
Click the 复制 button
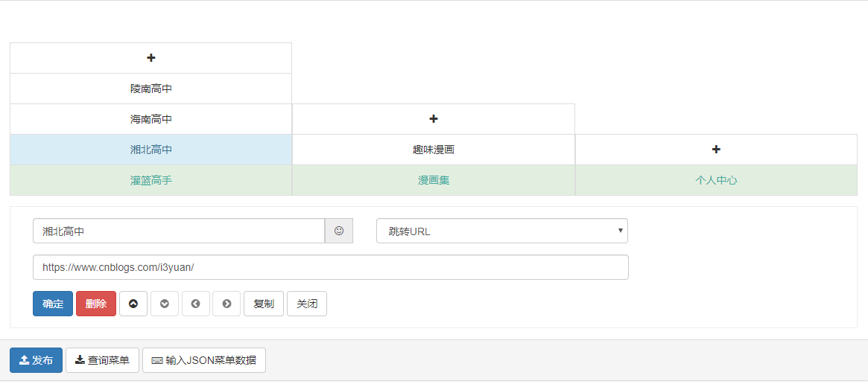click(x=264, y=304)
